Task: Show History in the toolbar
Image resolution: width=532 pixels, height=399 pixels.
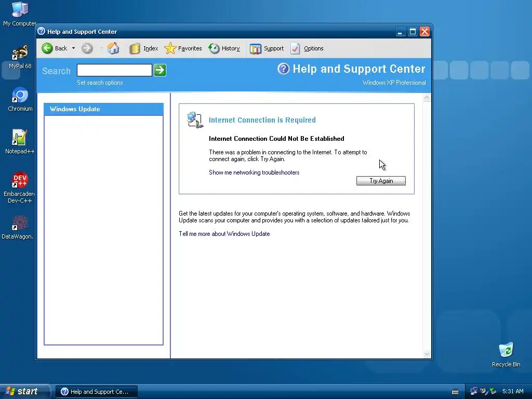Action: click(224, 48)
